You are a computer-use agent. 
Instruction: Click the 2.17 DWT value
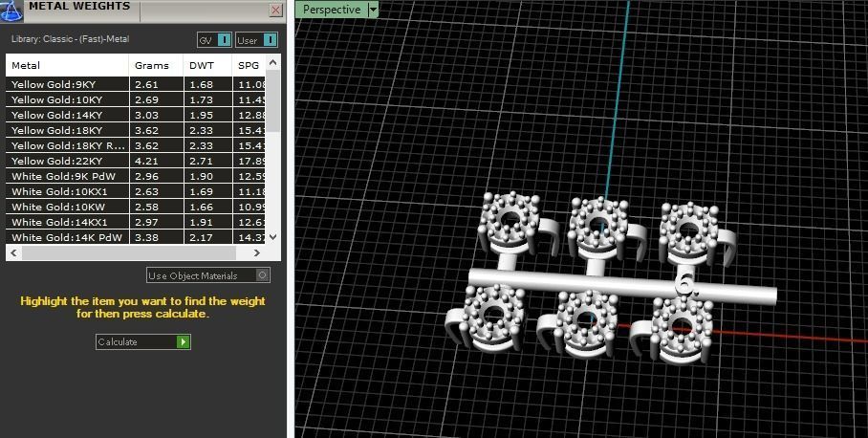point(201,237)
